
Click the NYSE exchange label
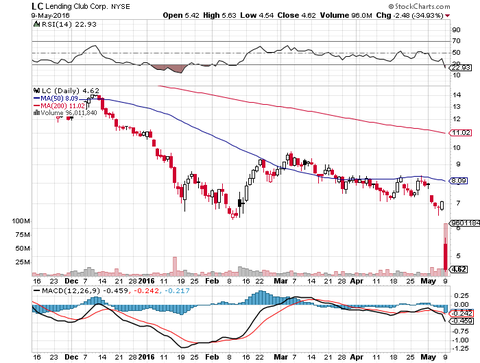click(120, 7)
